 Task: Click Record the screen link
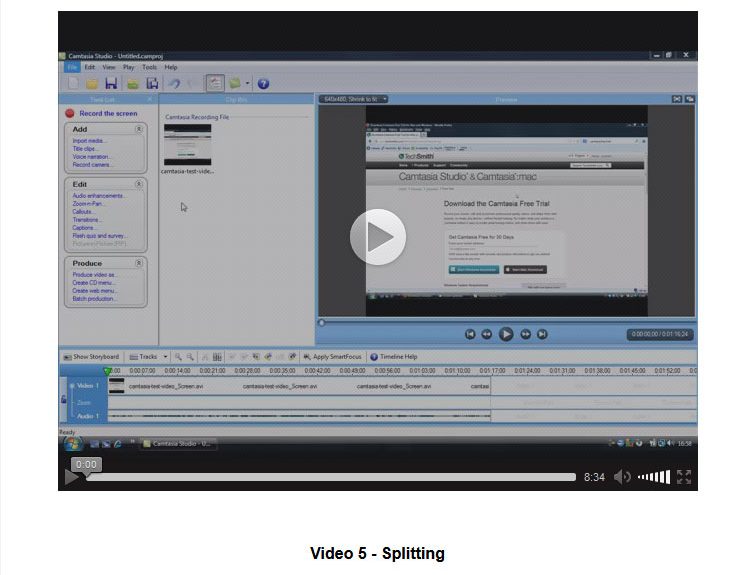[108, 113]
